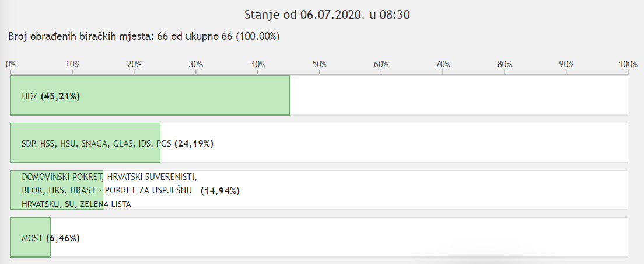Screen dimensions: 644x264
Task: Click the 'Stanje od 06.07.2020. u 08:30' heading
Action: point(327,15)
